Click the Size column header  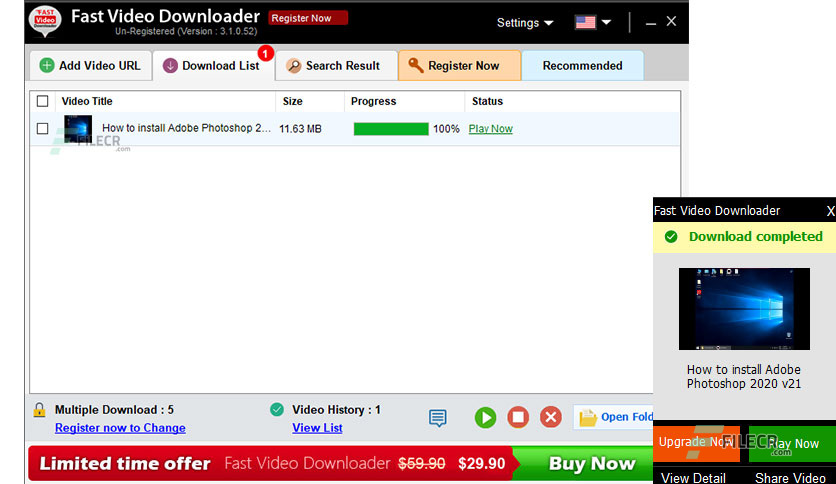point(293,101)
